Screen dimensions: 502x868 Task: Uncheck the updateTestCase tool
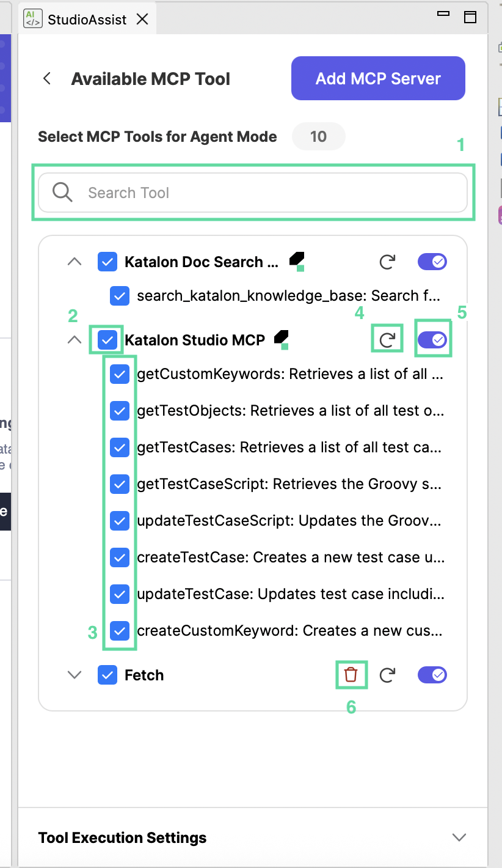120,594
